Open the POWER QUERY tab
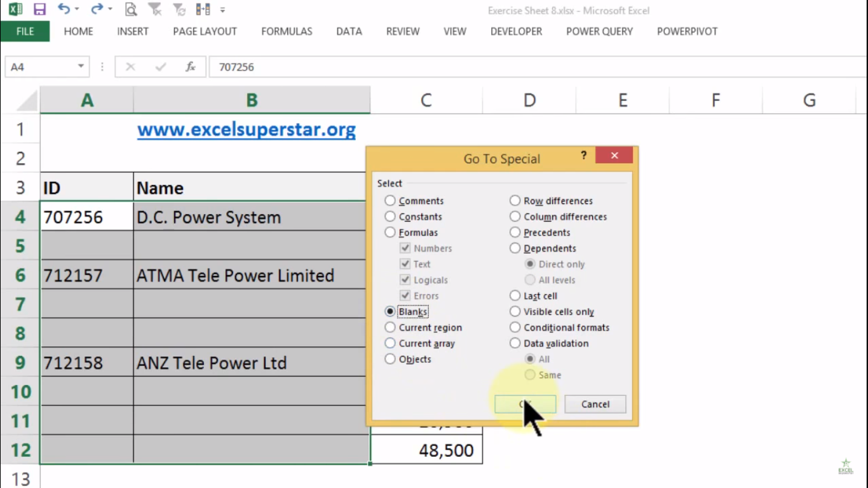Image resolution: width=868 pixels, height=488 pixels. tap(599, 31)
